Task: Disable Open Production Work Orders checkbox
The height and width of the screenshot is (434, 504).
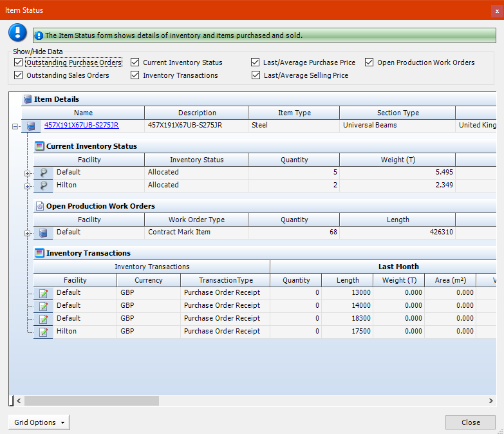Action: pos(369,62)
